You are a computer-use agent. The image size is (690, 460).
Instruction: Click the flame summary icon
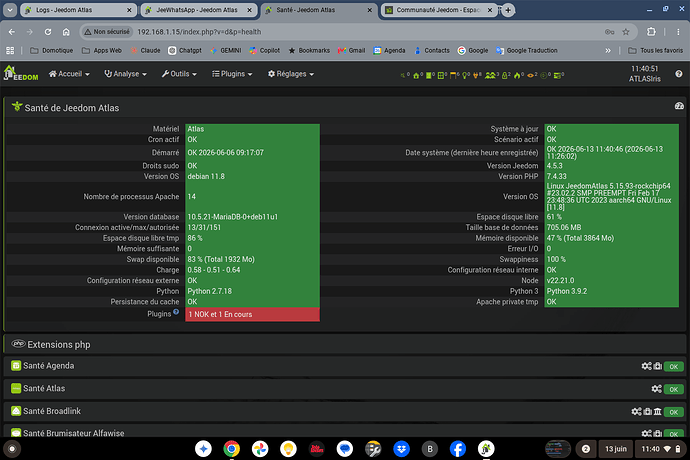[517, 76]
